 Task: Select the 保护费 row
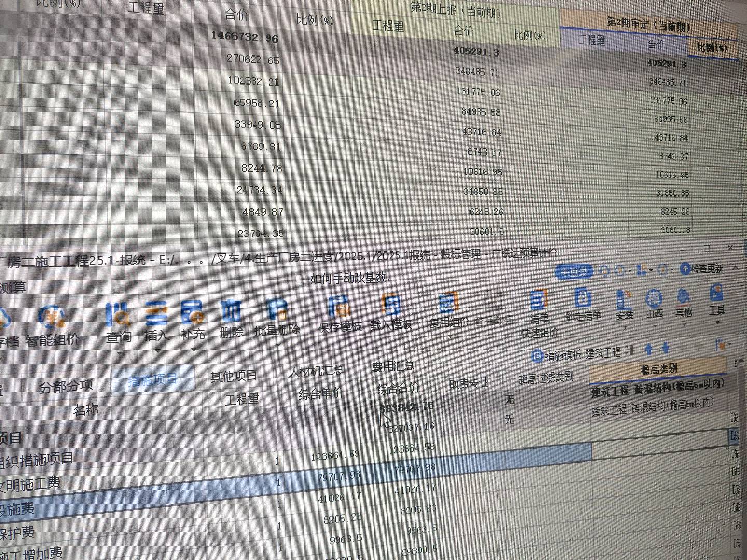(18, 533)
